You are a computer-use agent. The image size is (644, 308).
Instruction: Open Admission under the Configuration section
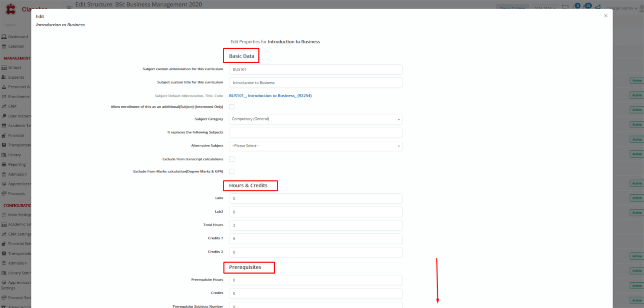[14, 263]
